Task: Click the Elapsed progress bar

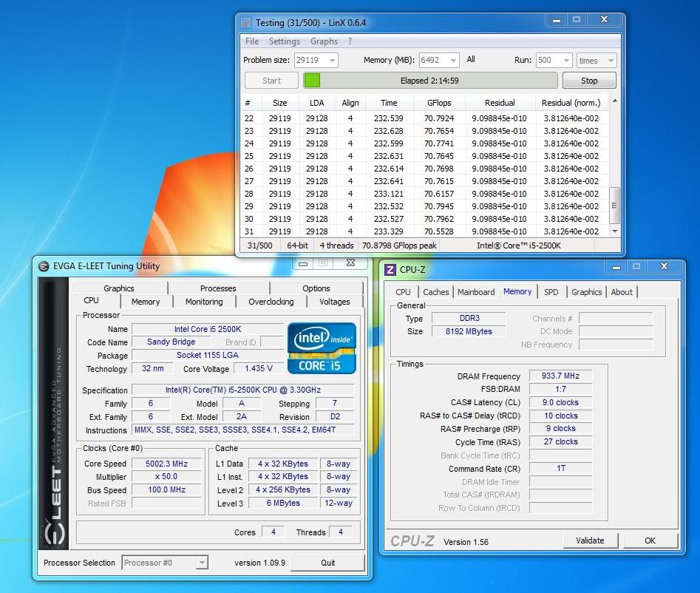Action: point(430,81)
